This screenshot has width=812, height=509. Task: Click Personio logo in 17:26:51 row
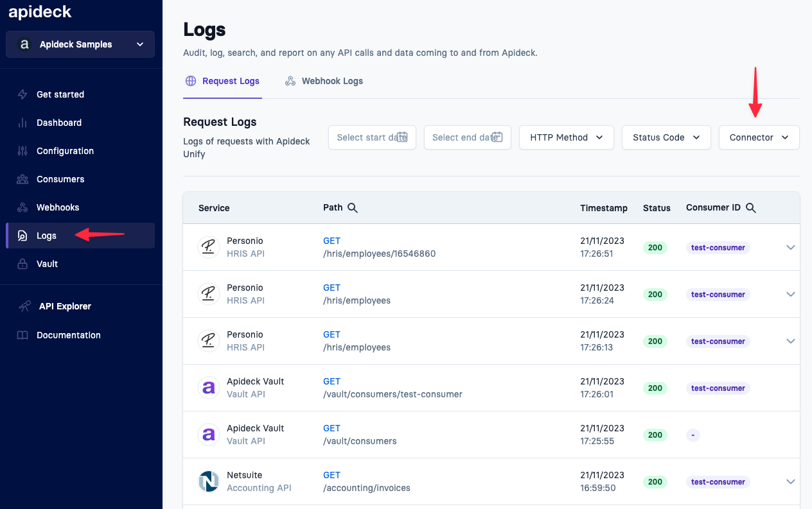tap(208, 247)
